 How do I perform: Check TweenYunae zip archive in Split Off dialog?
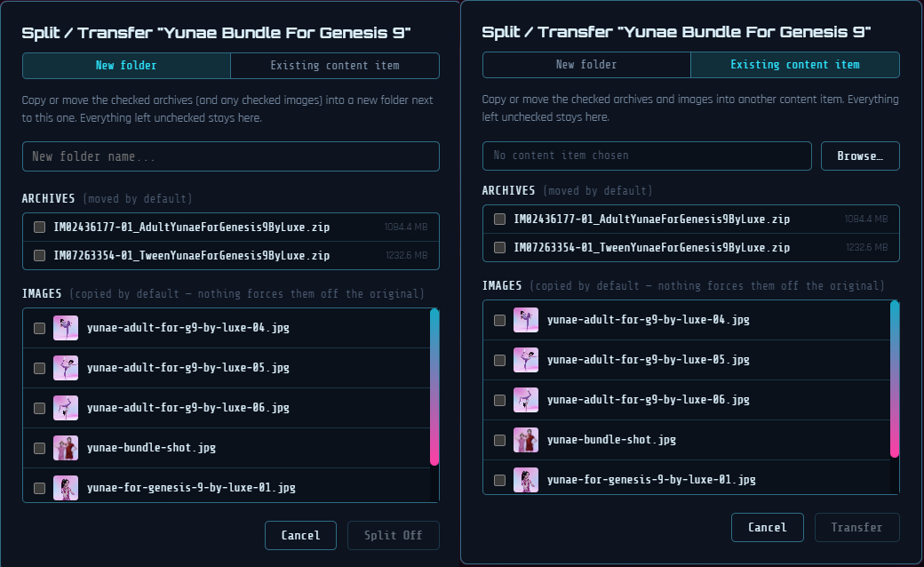point(39,255)
